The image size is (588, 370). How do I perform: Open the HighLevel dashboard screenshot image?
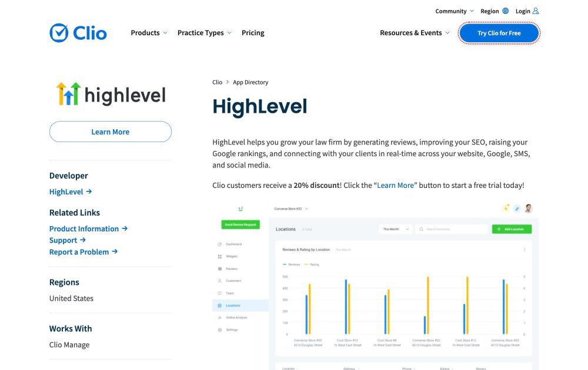[375, 287]
